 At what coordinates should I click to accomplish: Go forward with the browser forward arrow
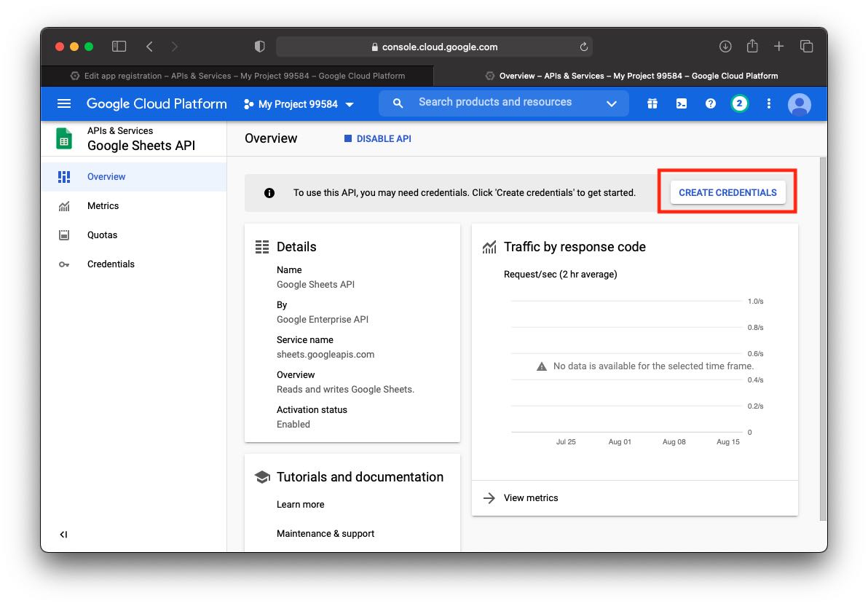[x=174, y=47]
